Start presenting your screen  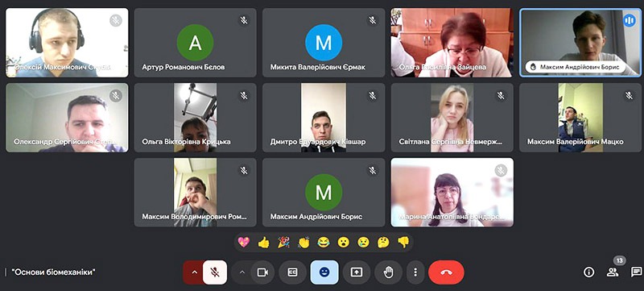point(356,272)
